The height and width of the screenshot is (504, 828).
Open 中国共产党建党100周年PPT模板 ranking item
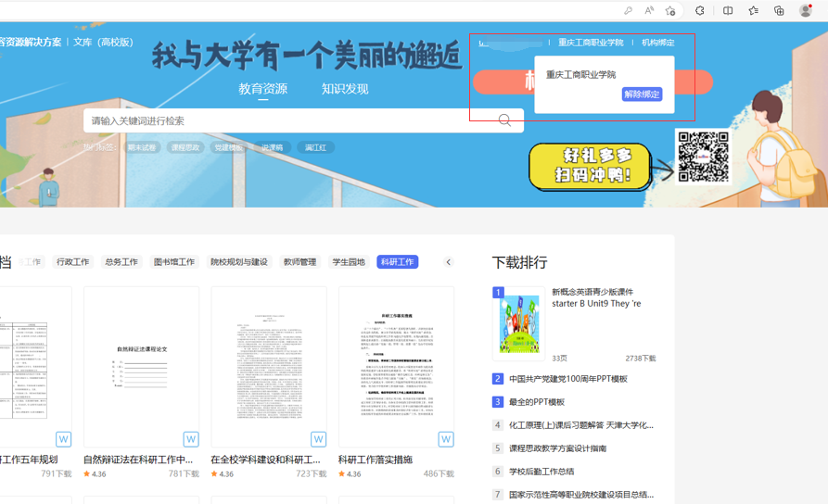pyautogui.click(x=567, y=379)
